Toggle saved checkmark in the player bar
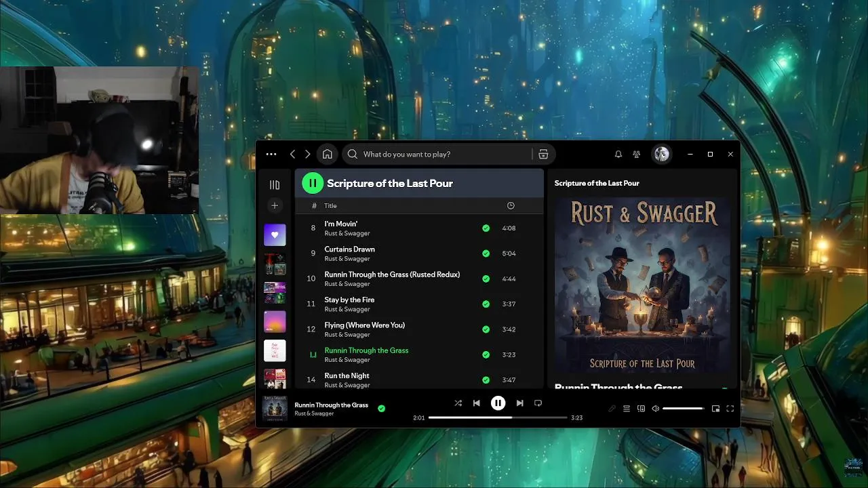Screen dimensions: 868x488 tap(381, 409)
